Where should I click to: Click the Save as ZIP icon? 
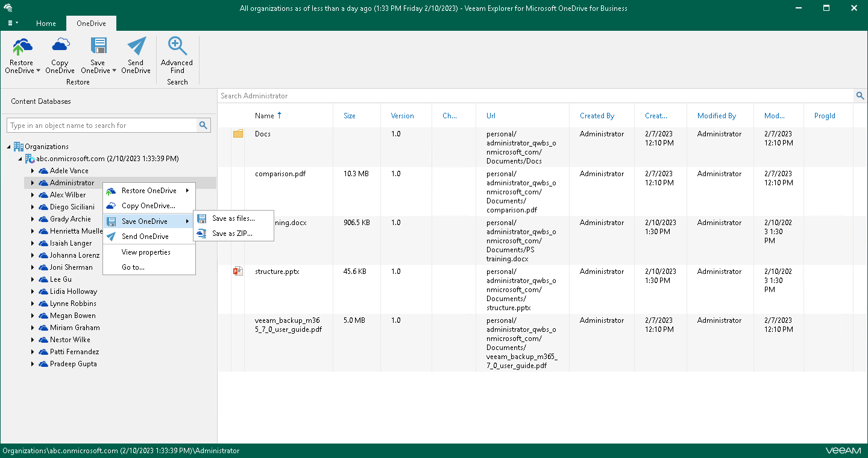[203, 234]
